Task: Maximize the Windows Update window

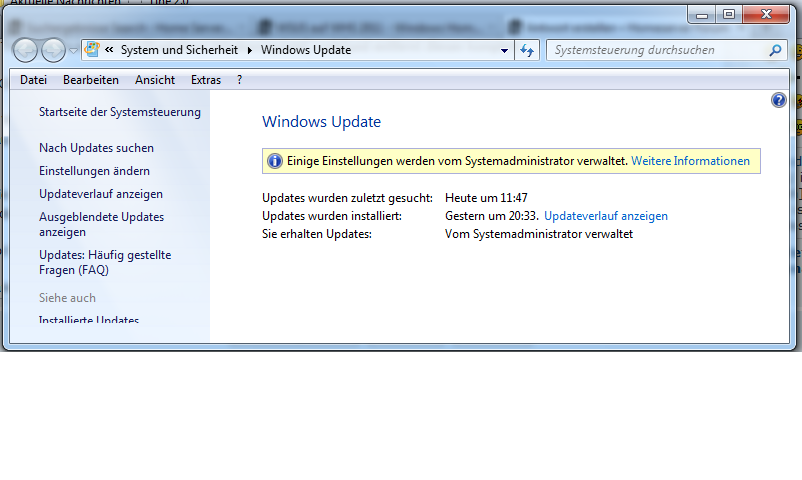Action: [x=729, y=15]
